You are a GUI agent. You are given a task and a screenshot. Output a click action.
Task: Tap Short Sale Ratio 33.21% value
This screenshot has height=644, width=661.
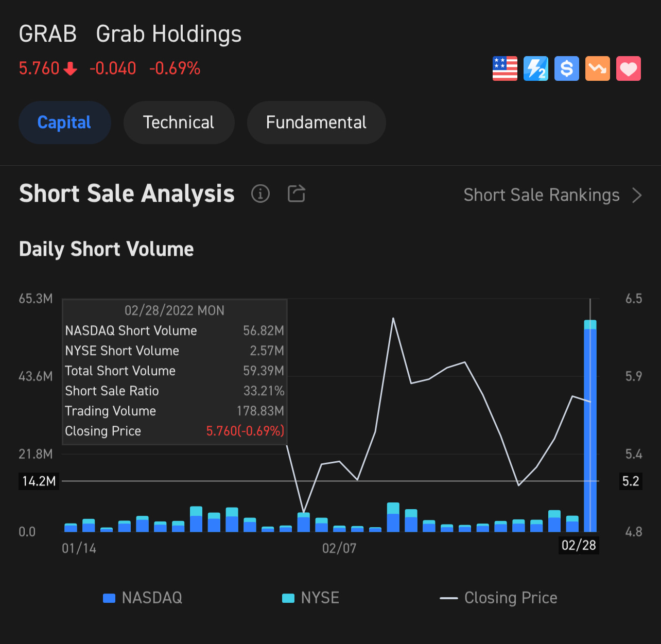click(264, 391)
